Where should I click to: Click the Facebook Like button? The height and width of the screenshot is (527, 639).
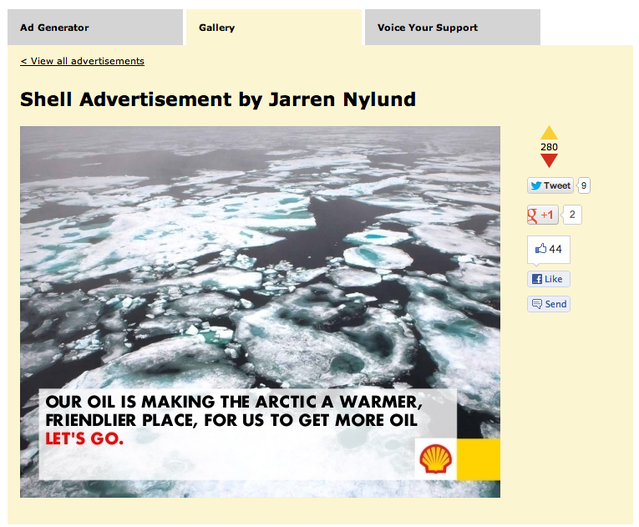pos(548,279)
